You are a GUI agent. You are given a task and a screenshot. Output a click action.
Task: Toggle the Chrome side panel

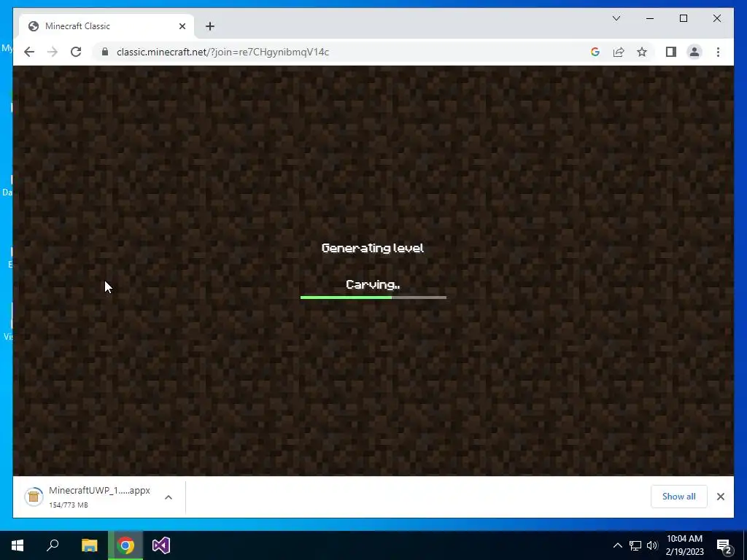[x=671, y=52]
